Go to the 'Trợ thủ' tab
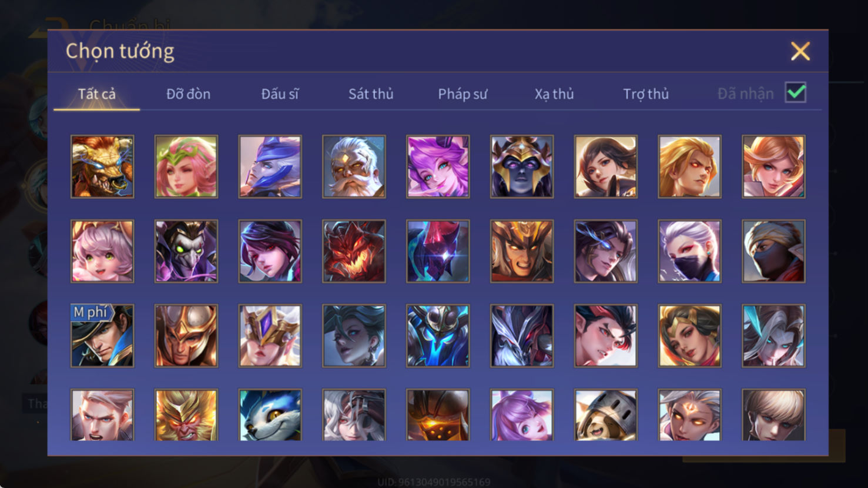Screen dimensions: 868x488 pyautogui.click(x=646, y=94)
